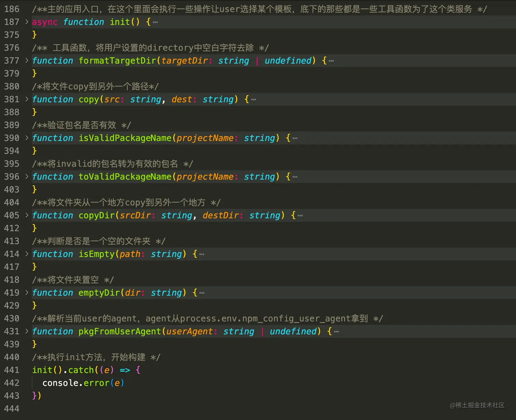Click the folded ellipsis after init() {
This screenshot has height=420, width=516.
click(x=155, y=22)
